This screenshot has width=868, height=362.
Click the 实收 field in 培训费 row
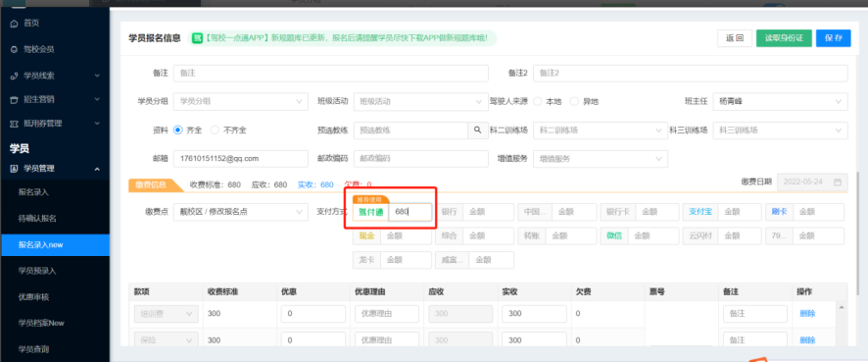click(x=534, y=314)
